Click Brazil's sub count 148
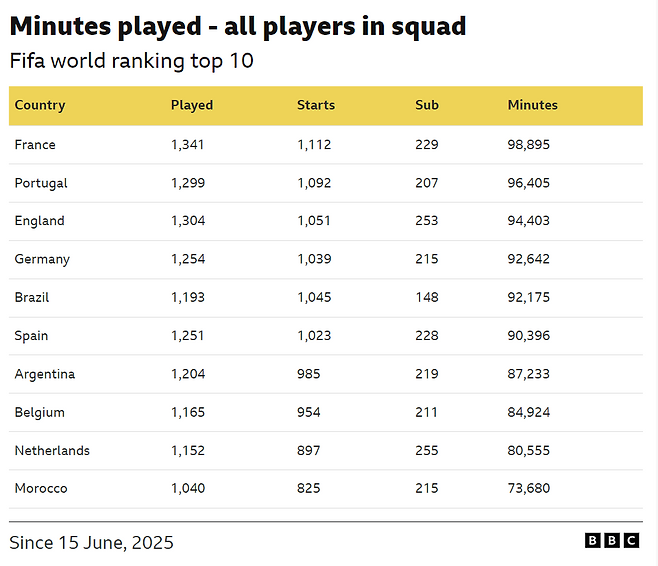This screenshot has width=658, height=566. pyautogui.click(x=427, y=297)
